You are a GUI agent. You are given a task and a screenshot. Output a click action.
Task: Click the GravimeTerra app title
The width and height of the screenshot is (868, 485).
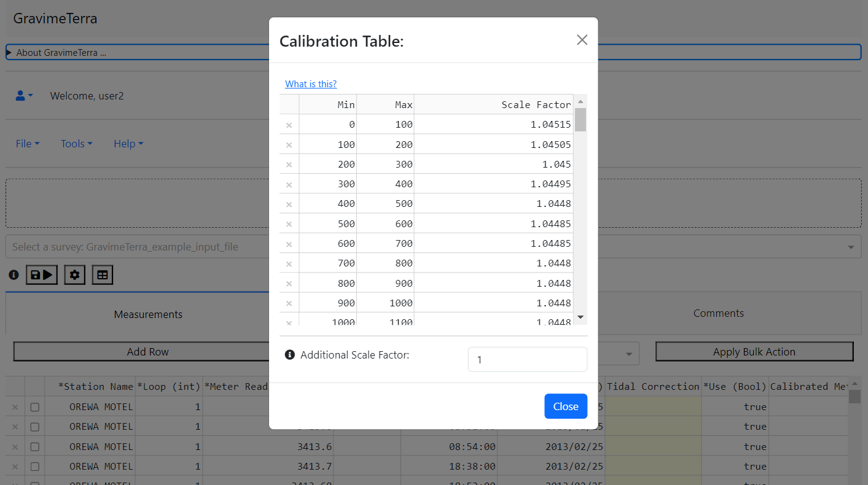click(x=55, y=18)
